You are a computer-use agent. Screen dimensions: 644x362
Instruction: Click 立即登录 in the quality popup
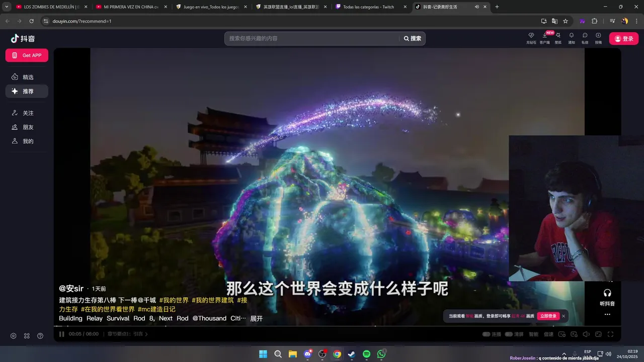(548, 316)
